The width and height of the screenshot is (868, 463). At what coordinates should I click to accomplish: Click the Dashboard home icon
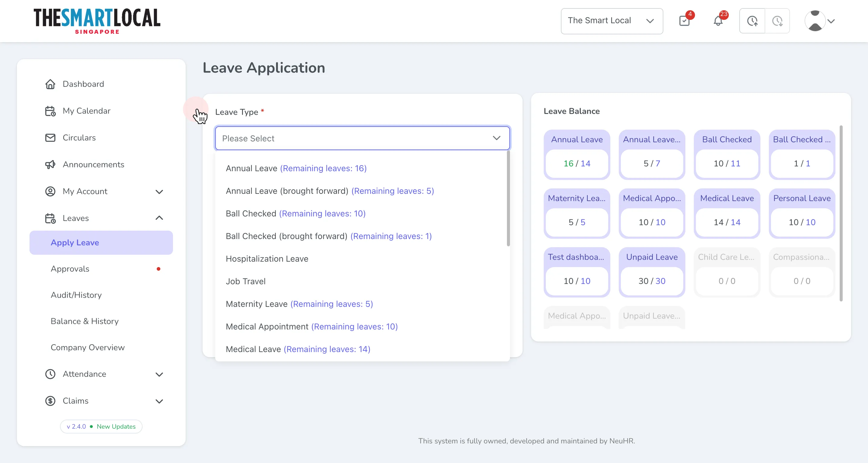(x=50, y=84)
